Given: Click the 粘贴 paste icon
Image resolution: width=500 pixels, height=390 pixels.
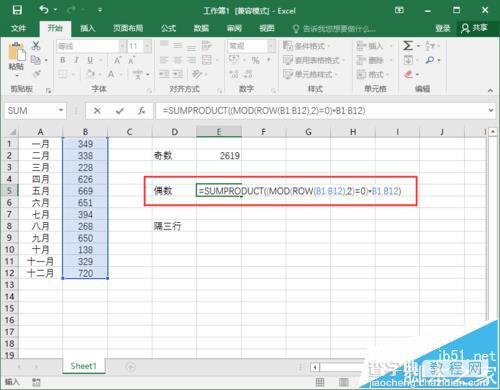Looking at the screenshot, I should 16,53.
